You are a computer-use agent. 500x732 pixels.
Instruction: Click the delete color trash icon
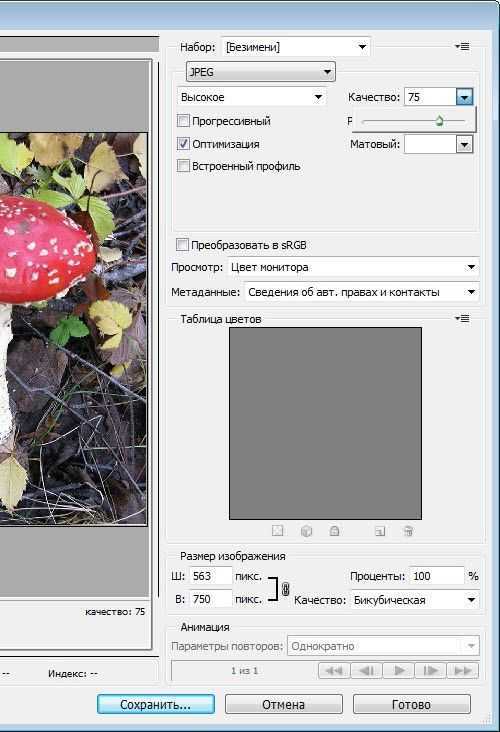tap(408, 531)
